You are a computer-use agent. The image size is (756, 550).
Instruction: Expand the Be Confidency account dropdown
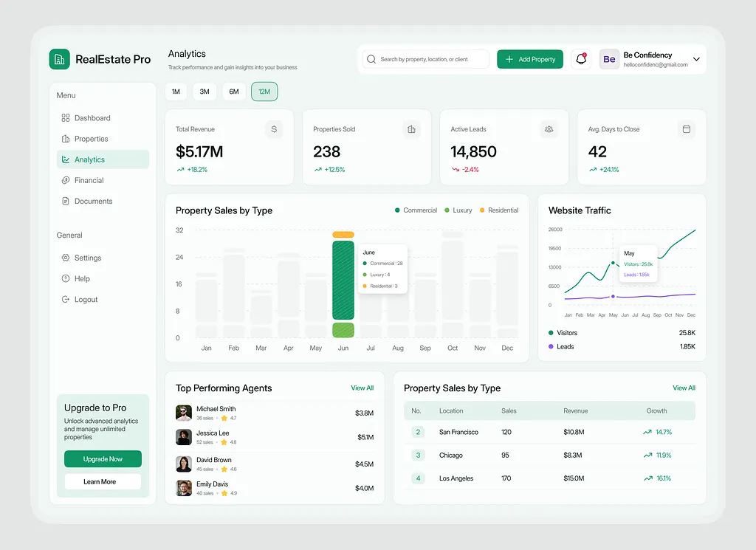[x=696, y=59]
